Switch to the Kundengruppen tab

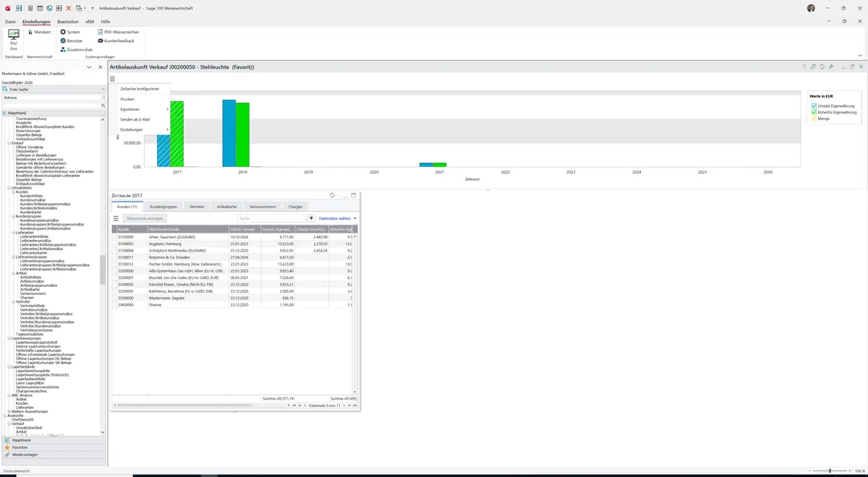click(163, 207)
